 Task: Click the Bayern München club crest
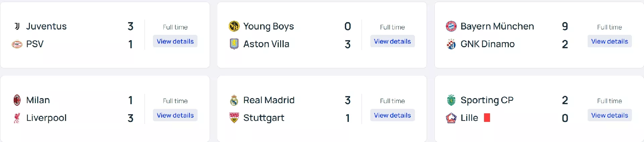(x=451, y=26)
